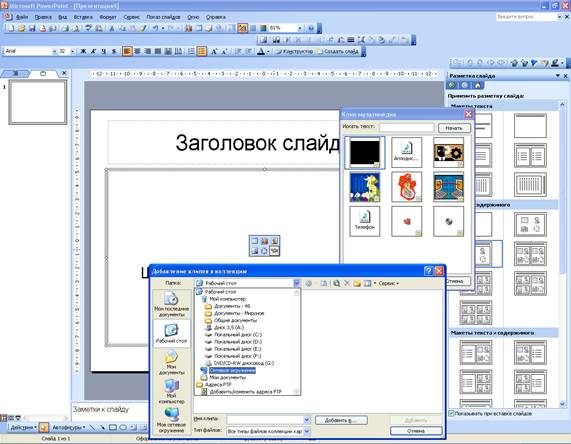Click Decrease font size icon

tap(225, 51)
